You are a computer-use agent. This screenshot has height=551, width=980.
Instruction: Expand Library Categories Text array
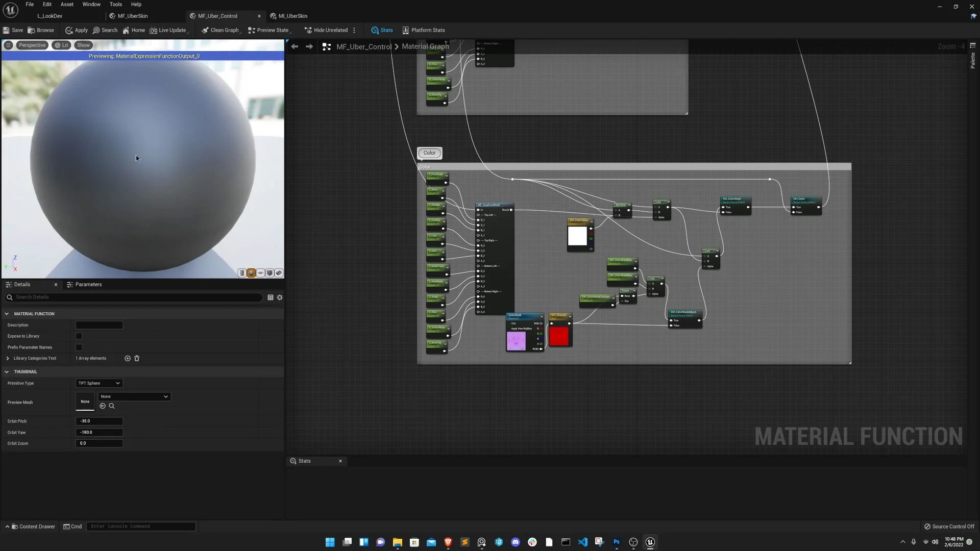click(x=8, y=359)
